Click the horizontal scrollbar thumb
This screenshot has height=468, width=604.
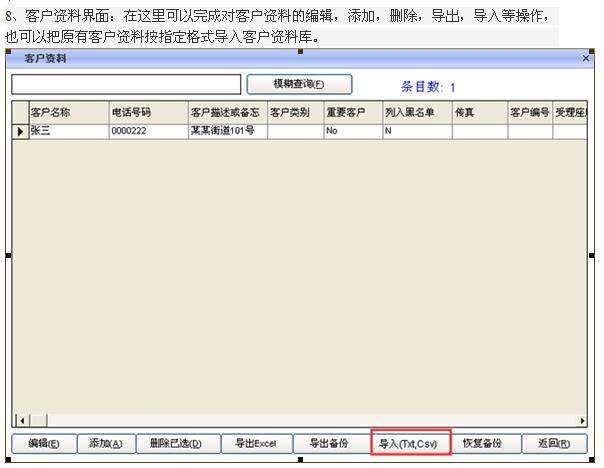click(38, 421)
